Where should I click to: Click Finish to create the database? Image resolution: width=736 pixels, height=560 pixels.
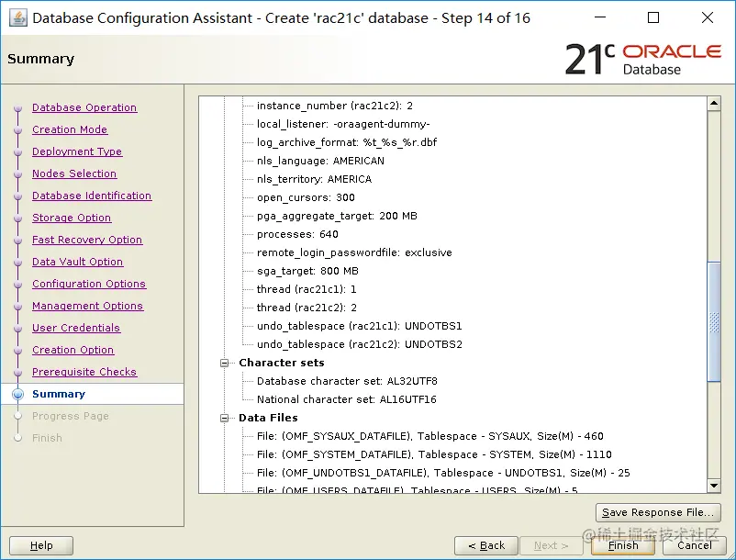point(623,545)
